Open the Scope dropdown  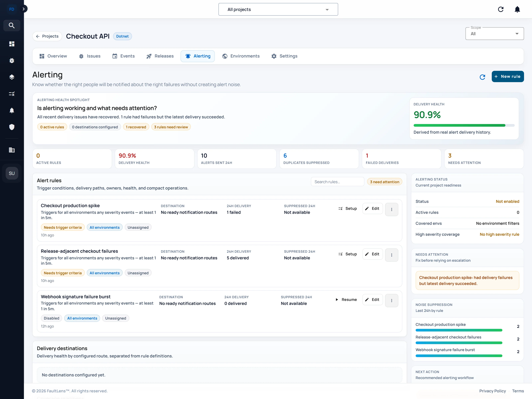[x=495, y=34]
